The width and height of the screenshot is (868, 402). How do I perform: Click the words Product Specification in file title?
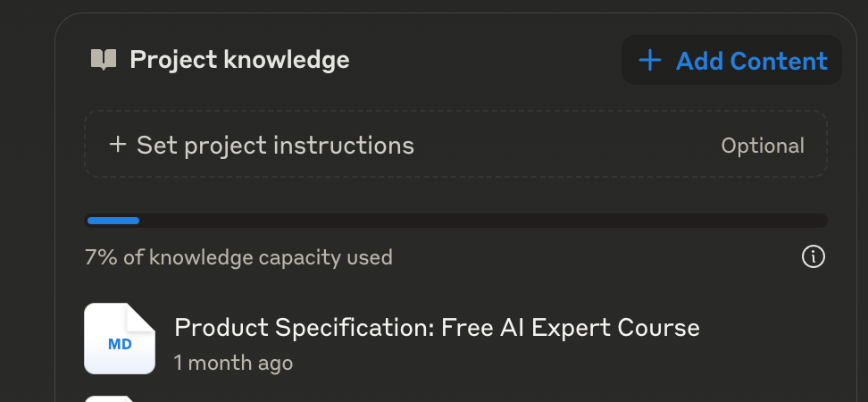point(304,328)
